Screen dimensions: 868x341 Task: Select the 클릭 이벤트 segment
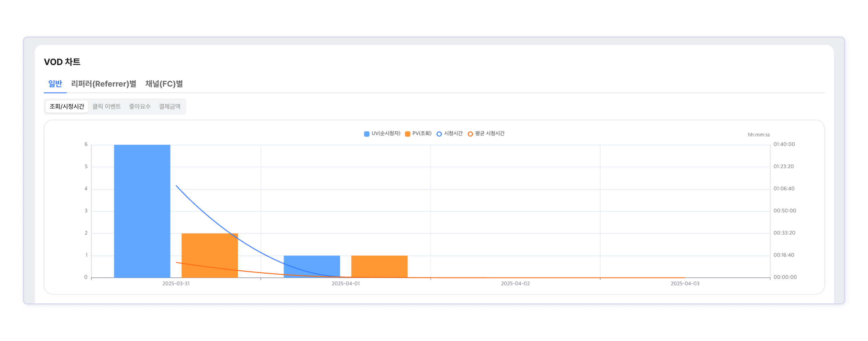107,106
